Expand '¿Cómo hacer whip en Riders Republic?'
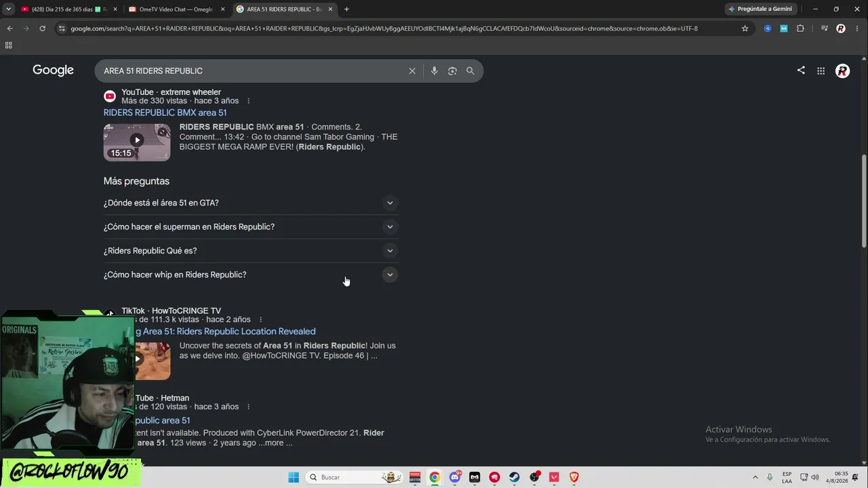The image size is (868, 488). click(251, 274)
